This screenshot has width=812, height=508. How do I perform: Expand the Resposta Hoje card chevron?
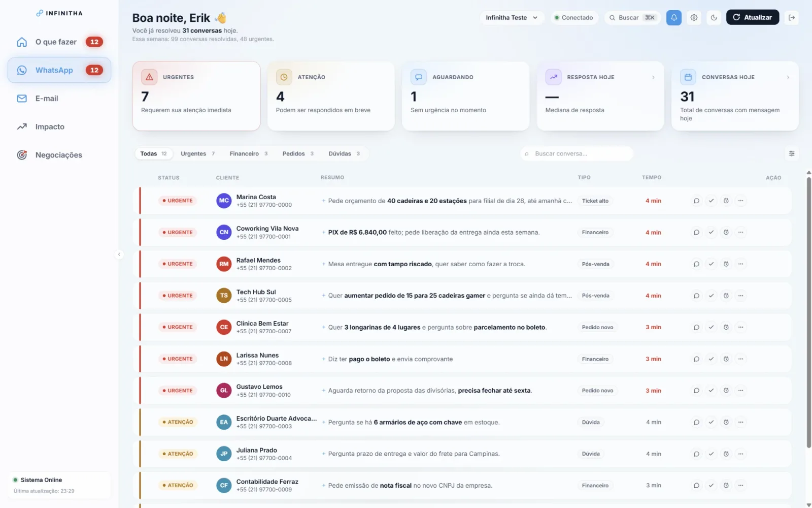653,77
